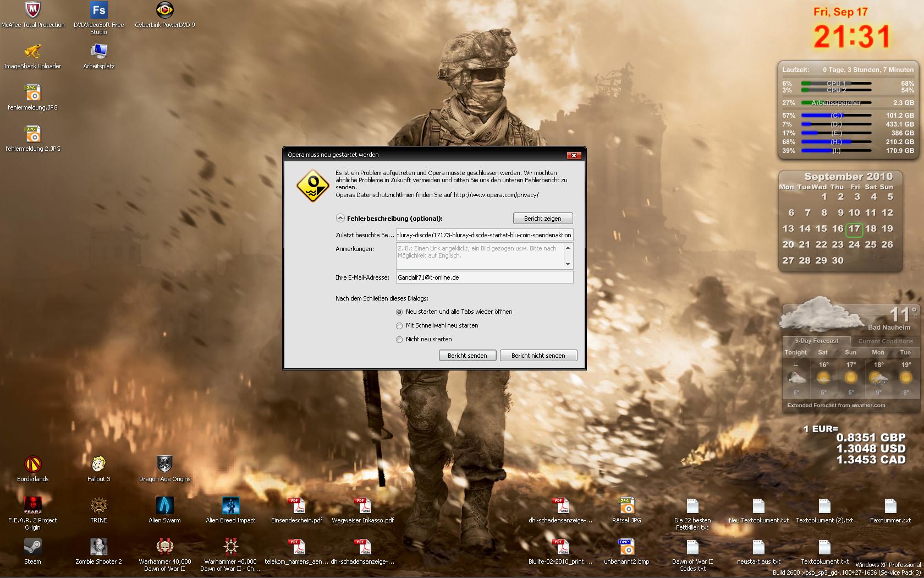Image resolution: width=924 pixels, height=578 pixels.
Task: Switch to Current Conditions weather tab
Action: [886, 341]
